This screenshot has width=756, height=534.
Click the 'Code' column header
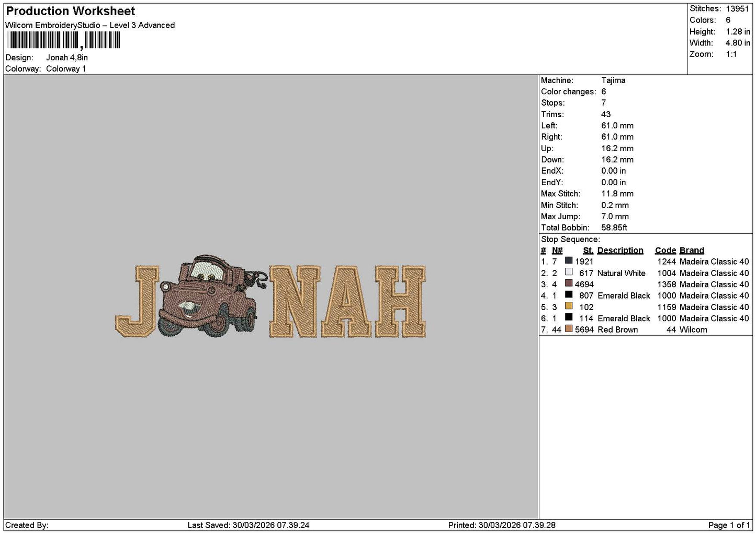click(x=665, y=251)
